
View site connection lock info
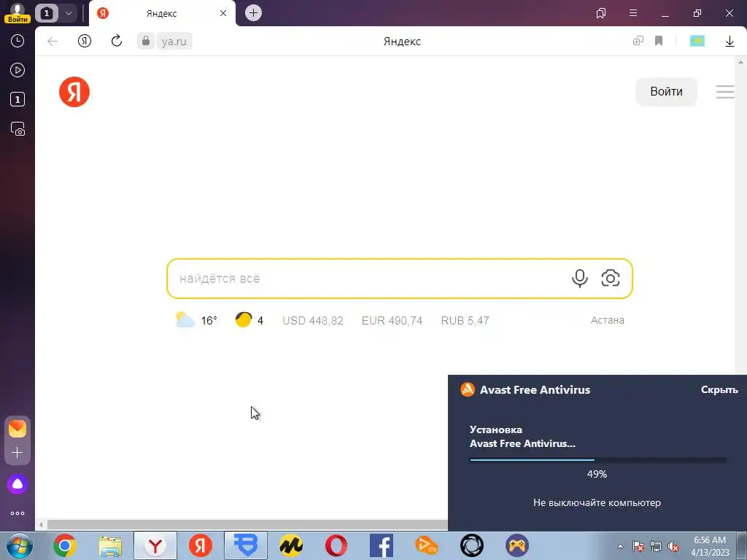146,41
